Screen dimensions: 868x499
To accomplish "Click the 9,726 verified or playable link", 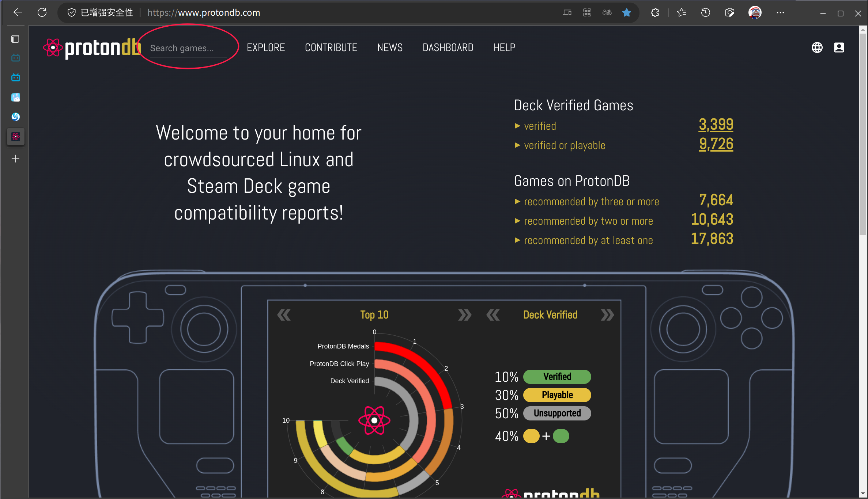I will click(716, 144).
